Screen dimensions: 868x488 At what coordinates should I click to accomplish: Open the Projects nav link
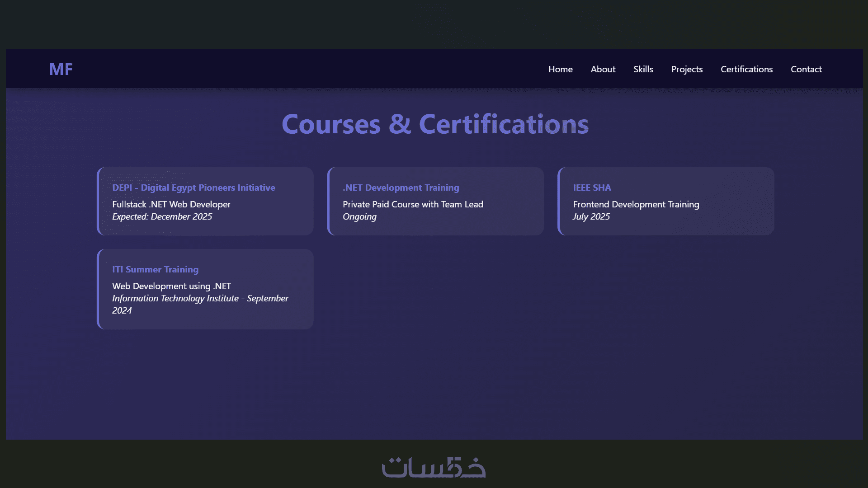(686, 69)
